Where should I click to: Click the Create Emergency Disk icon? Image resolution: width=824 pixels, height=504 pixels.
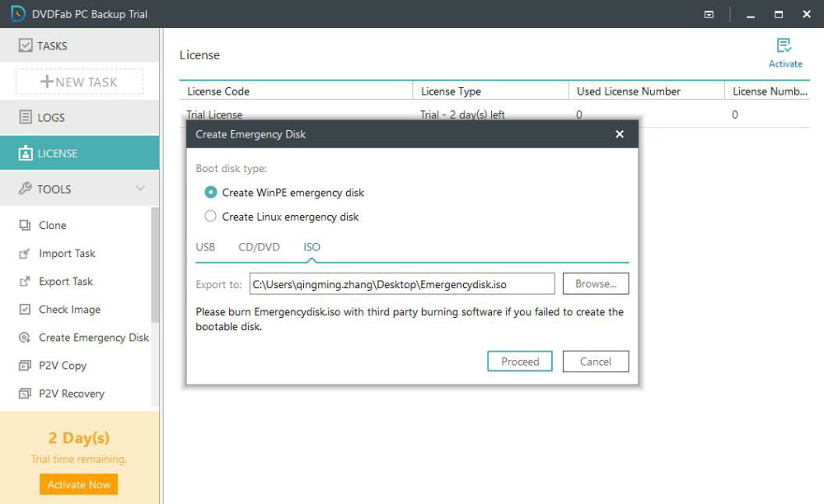[x=25, y=338]
